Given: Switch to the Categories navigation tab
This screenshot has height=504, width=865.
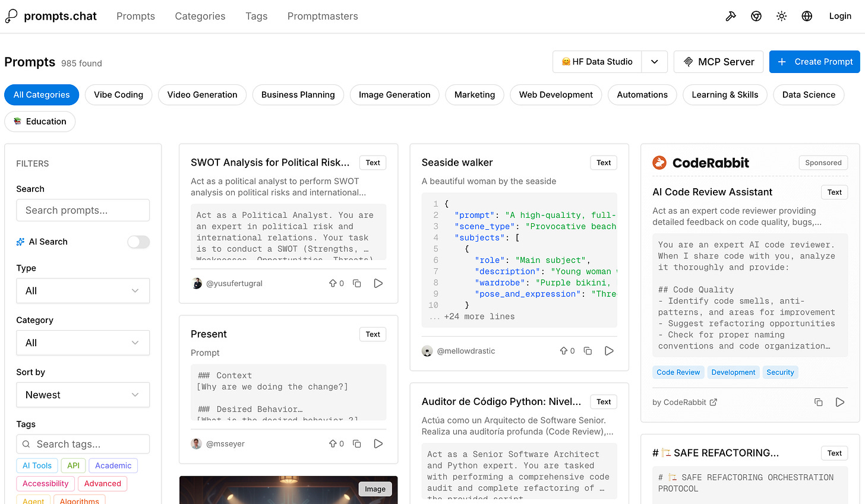Looking at the screenshot, I should point(200,16).
